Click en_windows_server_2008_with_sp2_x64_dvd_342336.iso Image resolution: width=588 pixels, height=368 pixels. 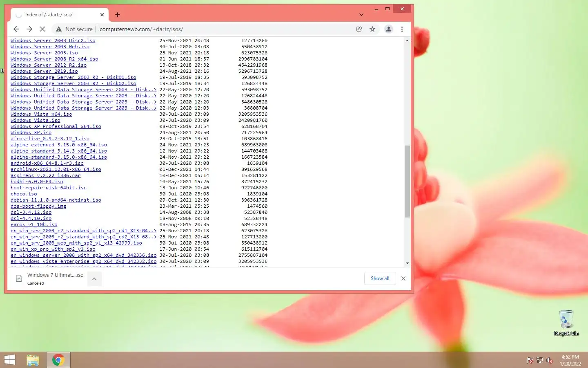pos(84,255)
